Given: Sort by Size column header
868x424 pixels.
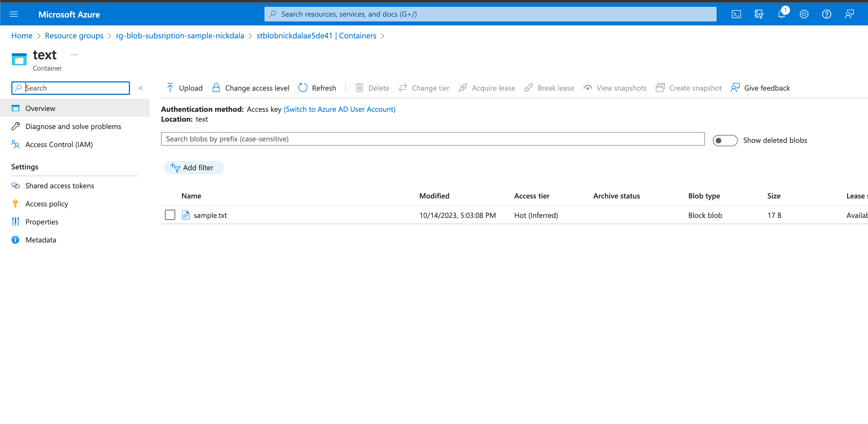Looking at the screenshot, I should 774,196.
